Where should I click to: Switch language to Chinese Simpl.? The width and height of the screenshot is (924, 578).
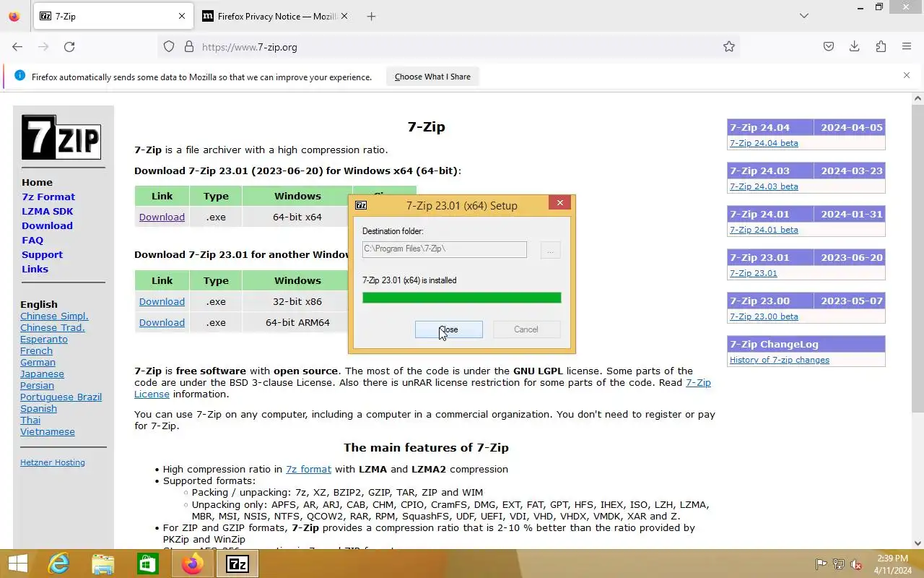point(54,316)
